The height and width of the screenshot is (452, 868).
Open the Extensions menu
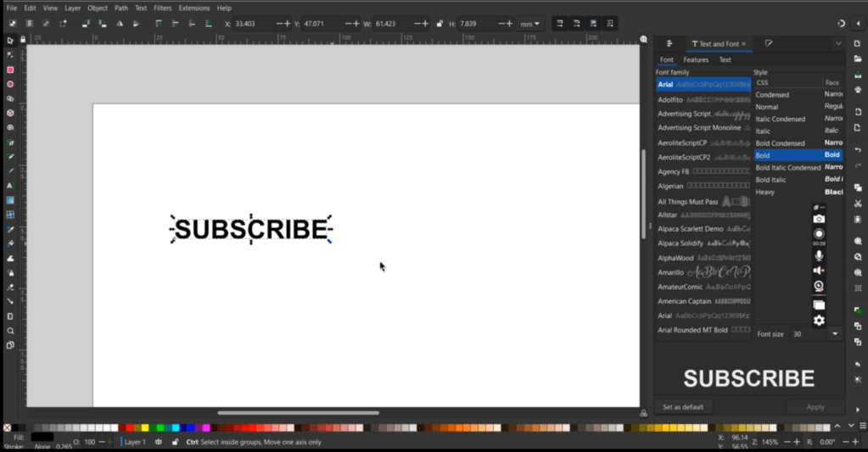tap(194, 8)
